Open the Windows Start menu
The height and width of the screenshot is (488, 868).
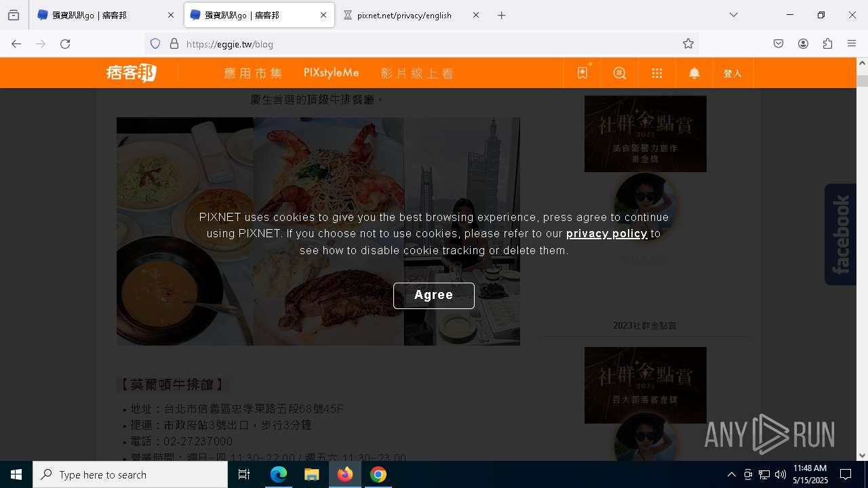16,474
